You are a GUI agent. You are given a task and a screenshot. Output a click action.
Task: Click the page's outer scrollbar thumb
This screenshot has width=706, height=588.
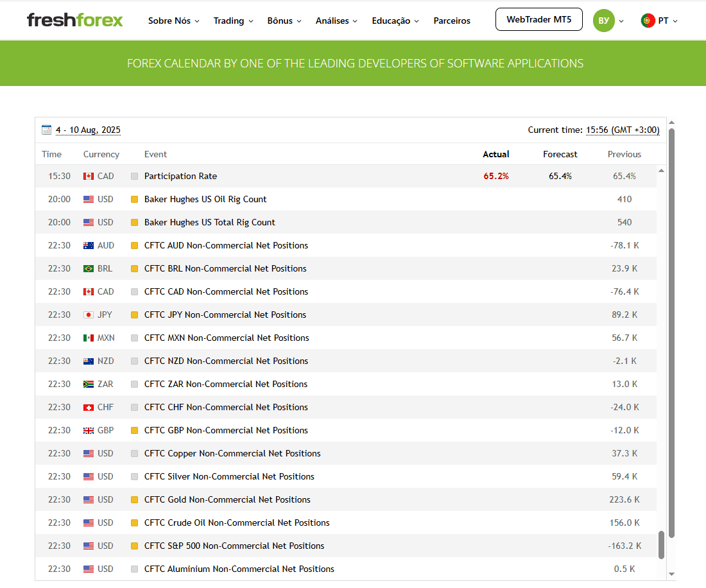(671, 333)
